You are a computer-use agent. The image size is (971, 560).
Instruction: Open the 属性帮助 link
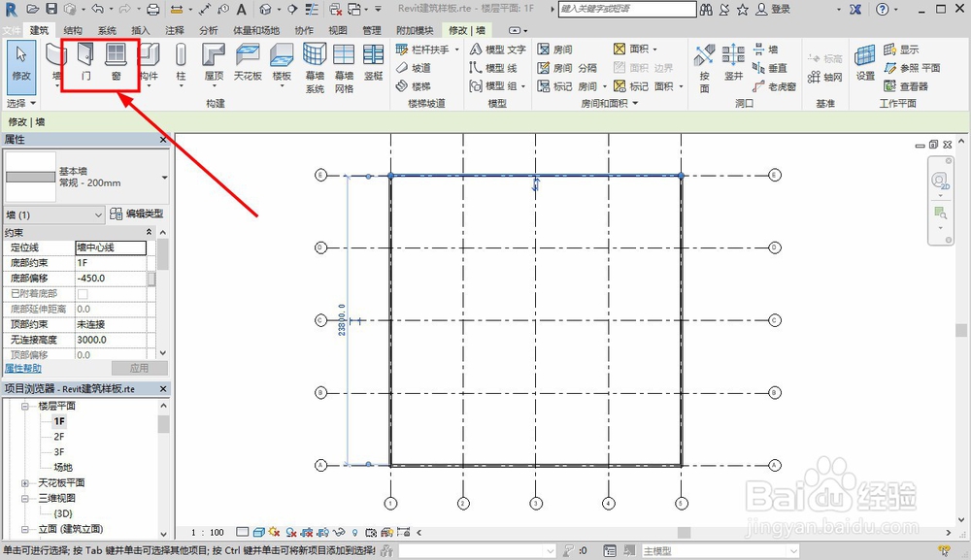tap(23, 368)
